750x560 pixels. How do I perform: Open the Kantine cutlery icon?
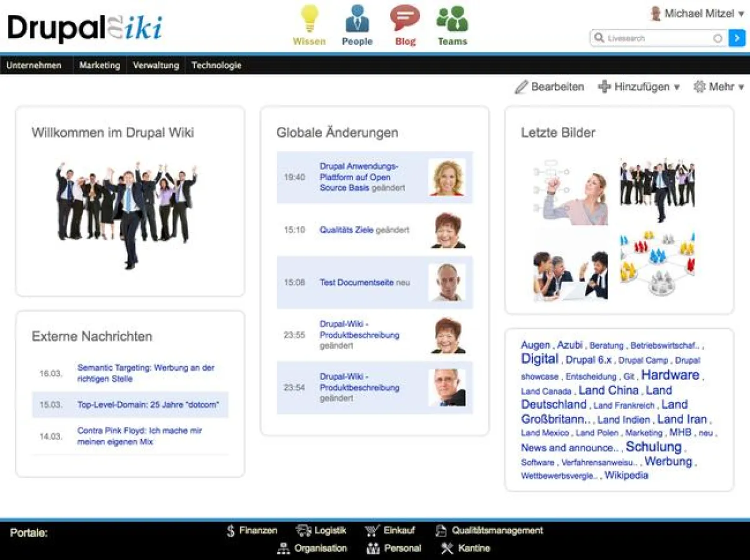point(445,548)
